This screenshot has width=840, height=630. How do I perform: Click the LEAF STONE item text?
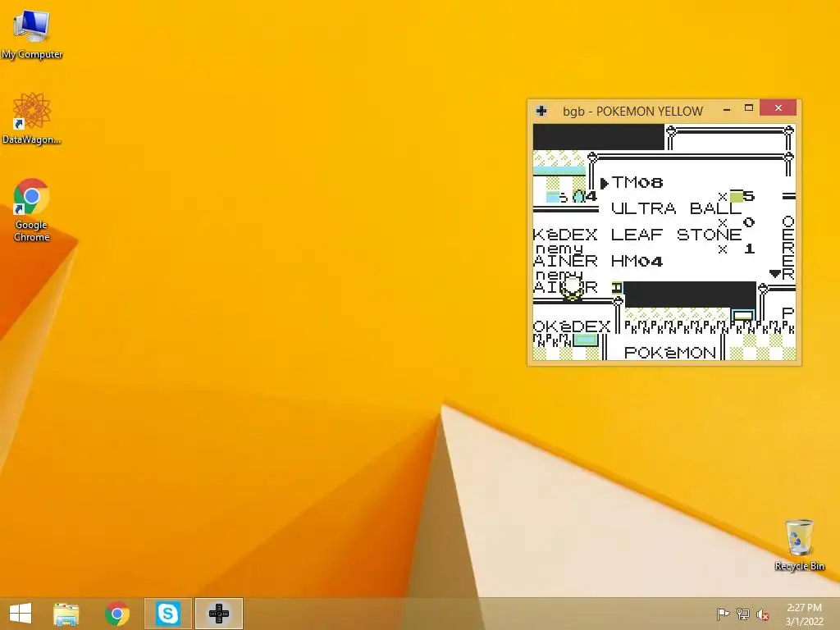coord(676,235)
